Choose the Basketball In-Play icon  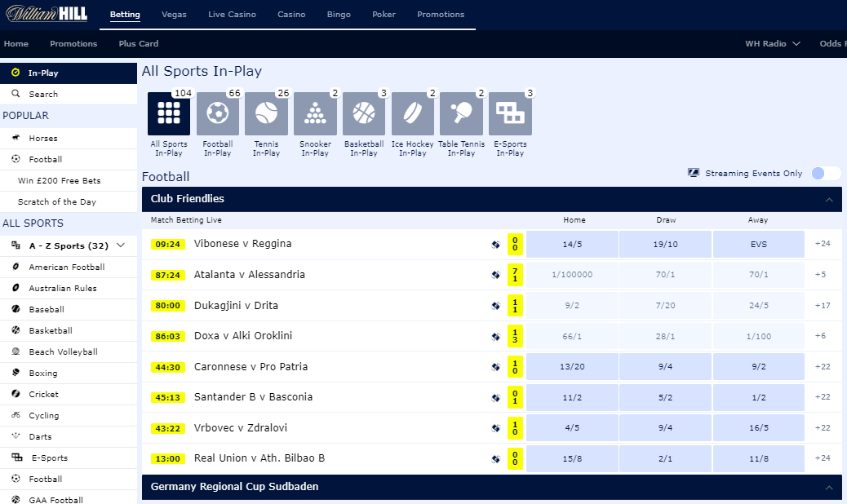[x=364, y=114]
